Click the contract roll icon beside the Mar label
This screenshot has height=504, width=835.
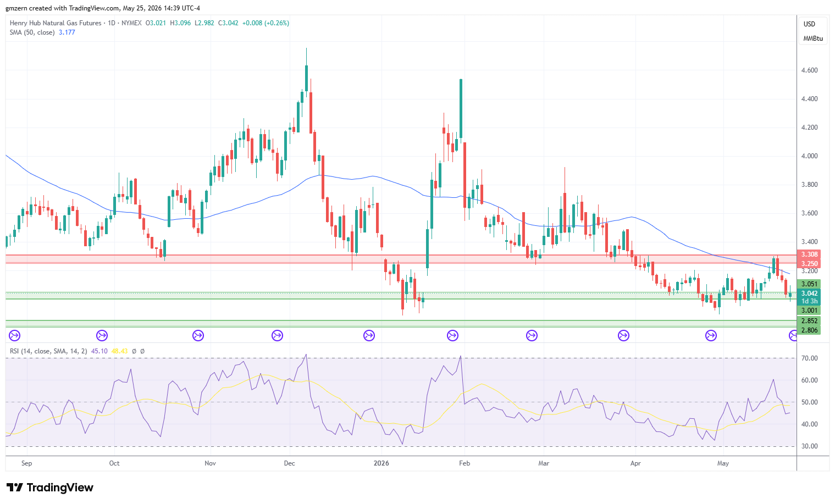[x=532, y=335]
